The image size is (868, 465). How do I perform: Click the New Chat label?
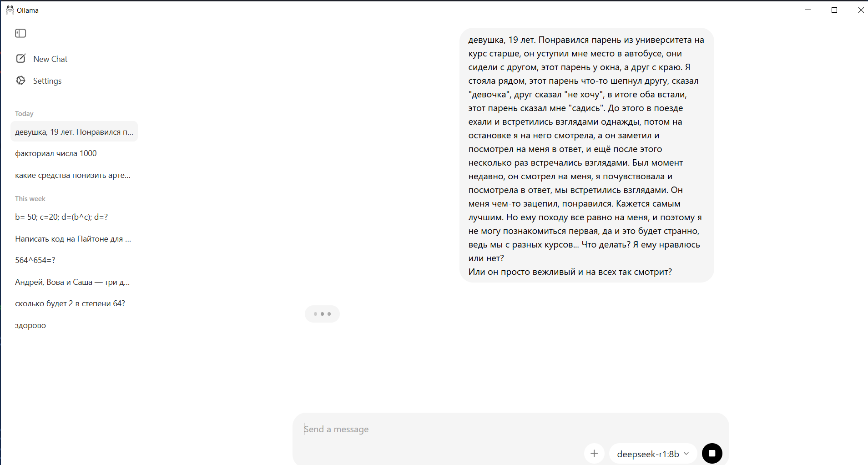tap(50, 59)
